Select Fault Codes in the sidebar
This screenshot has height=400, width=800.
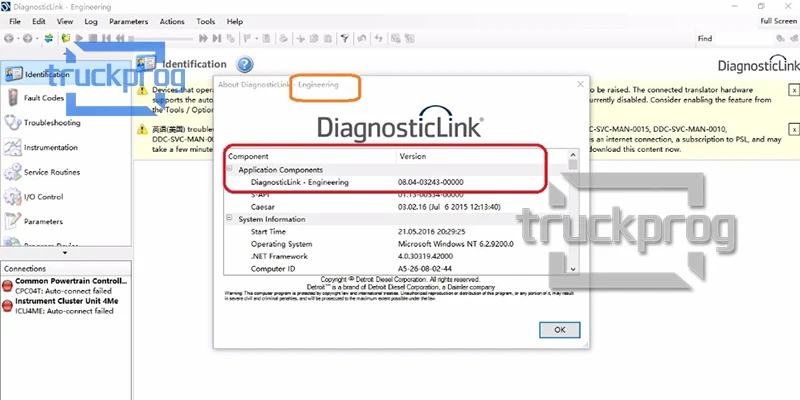click(x=65, y=98)
